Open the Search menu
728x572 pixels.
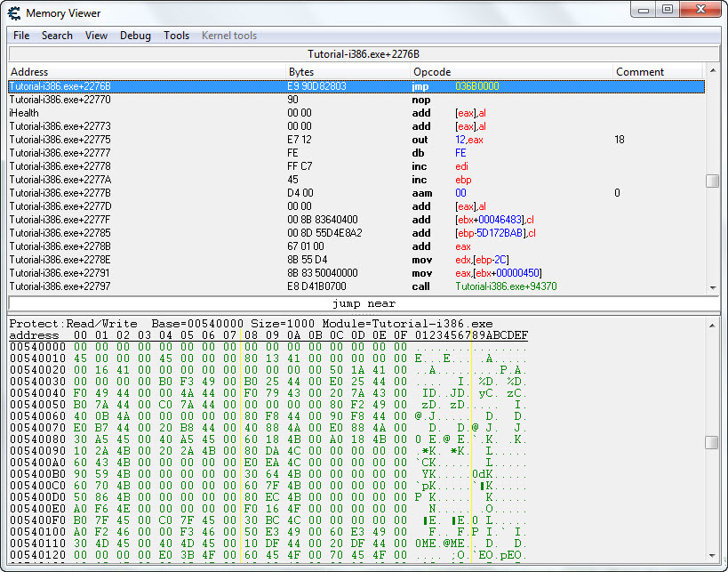[x=57, y=36]
